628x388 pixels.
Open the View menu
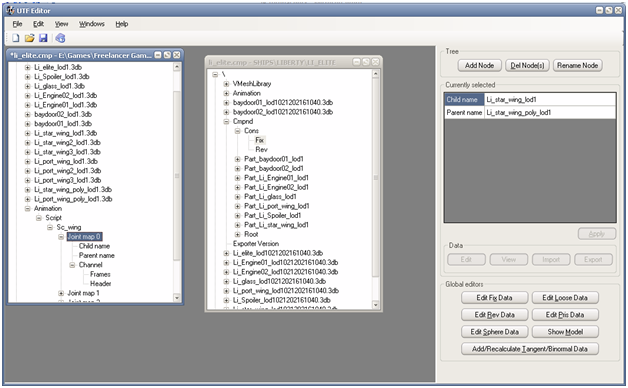coord(61,24)
